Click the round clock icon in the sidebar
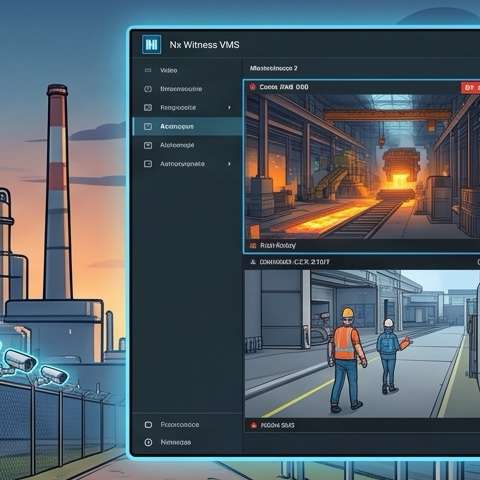 point(148,89)
